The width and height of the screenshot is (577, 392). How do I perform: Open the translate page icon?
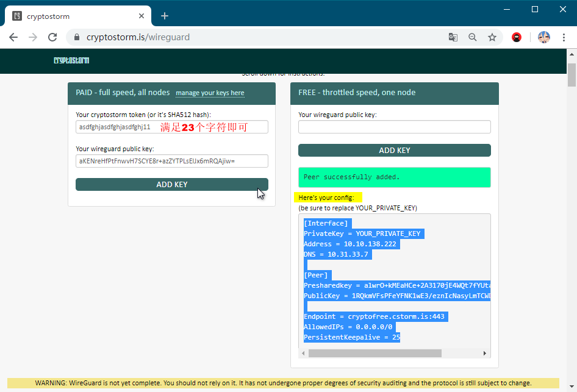453,37
